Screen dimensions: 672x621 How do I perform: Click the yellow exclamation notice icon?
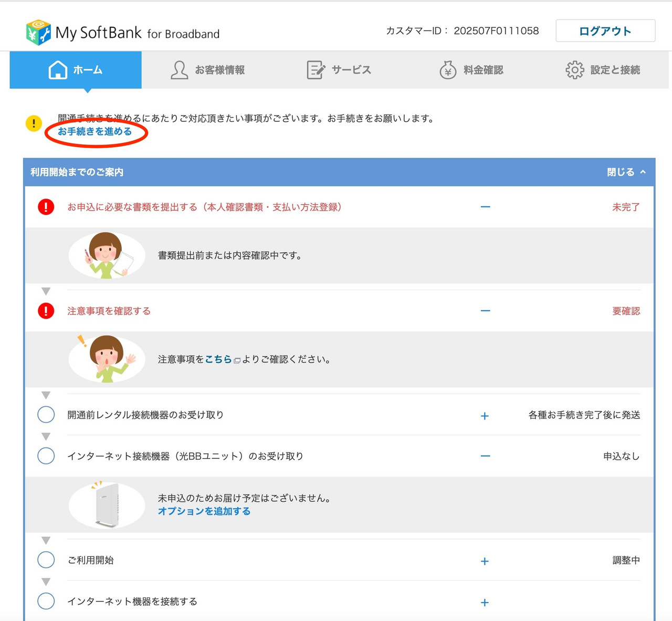pos(34,123)
